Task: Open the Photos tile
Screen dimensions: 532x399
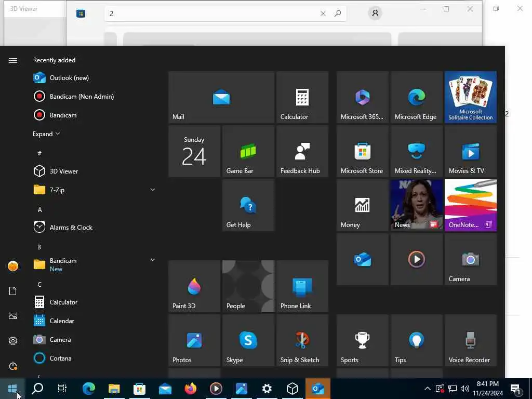Action: pyautogui.click(x=194, y=340)
